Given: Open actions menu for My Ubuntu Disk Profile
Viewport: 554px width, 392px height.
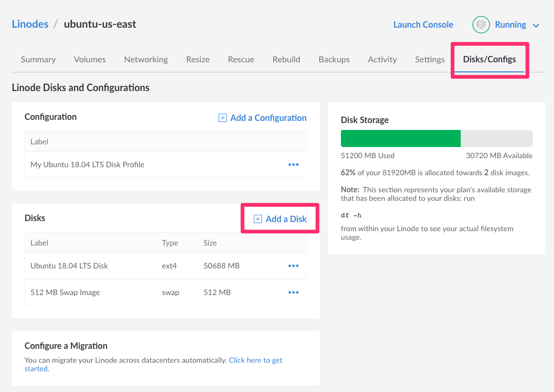Looking at the screenshot, I should (293, 165).
